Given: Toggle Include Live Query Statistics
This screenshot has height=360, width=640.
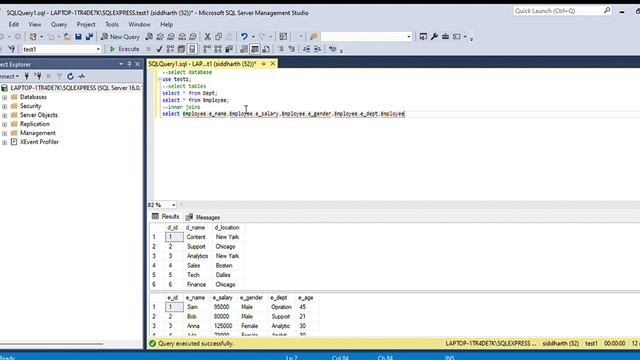Looking at the screenshot, I should [218, 49].
